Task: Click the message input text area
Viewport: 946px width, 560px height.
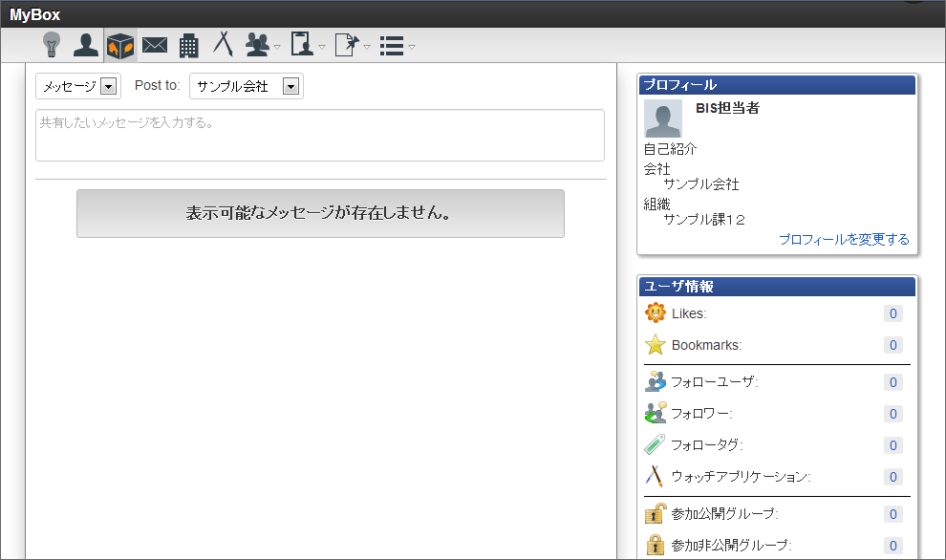Action: 319,135
